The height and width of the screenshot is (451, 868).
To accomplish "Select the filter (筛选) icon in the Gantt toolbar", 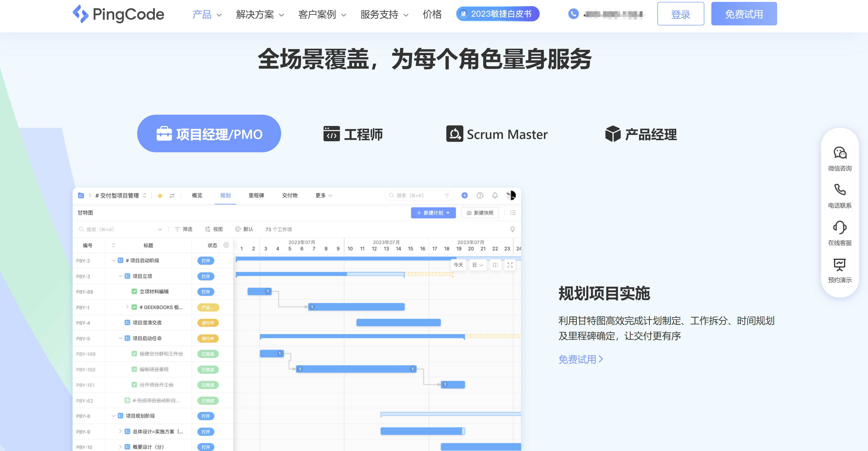I will (x=178, y=229).
